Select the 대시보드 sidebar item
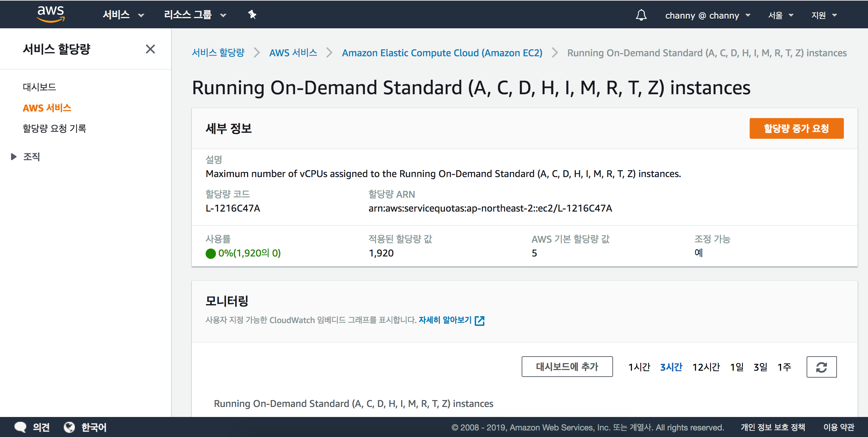Image resolution: width=868 pixels, height=437 pixels. point(39,87)
